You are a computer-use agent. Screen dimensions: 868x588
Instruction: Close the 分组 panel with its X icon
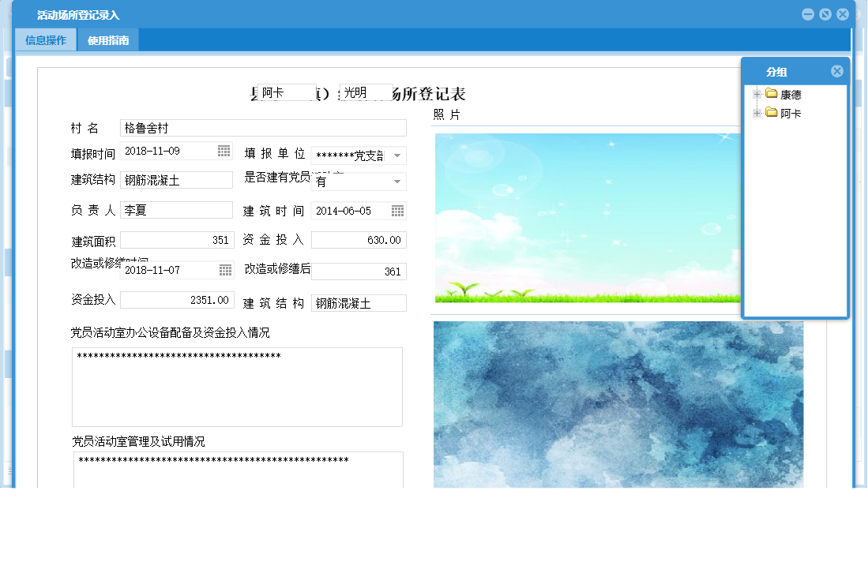(x=836, y=70)
